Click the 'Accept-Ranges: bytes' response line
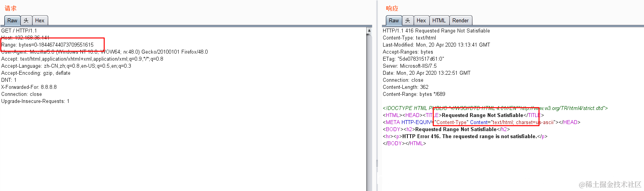644x191 pixels. [x=408, y=52]
